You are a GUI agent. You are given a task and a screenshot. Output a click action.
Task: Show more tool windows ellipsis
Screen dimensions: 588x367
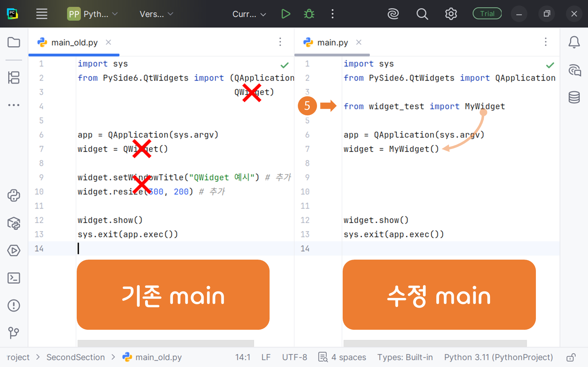coord(14,105)
